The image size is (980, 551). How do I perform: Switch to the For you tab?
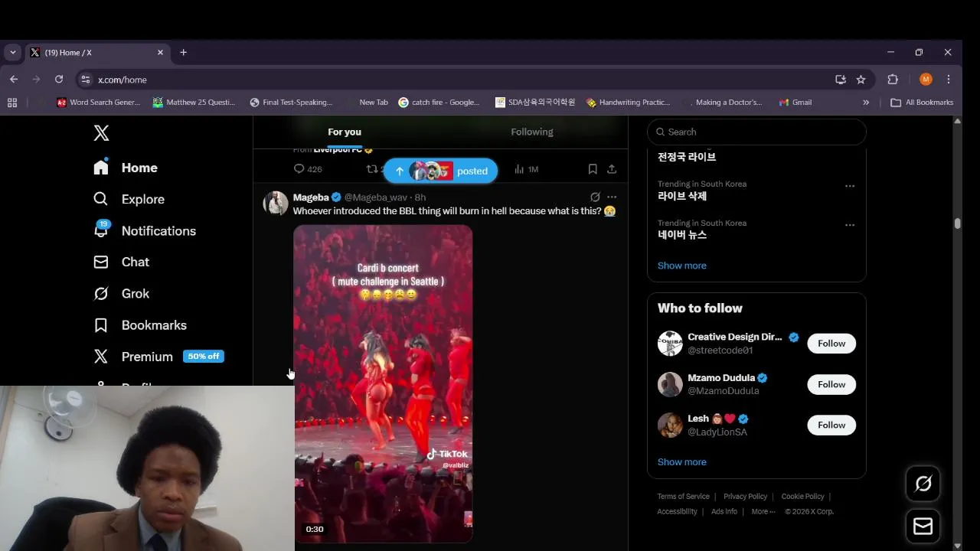point(345,132)
